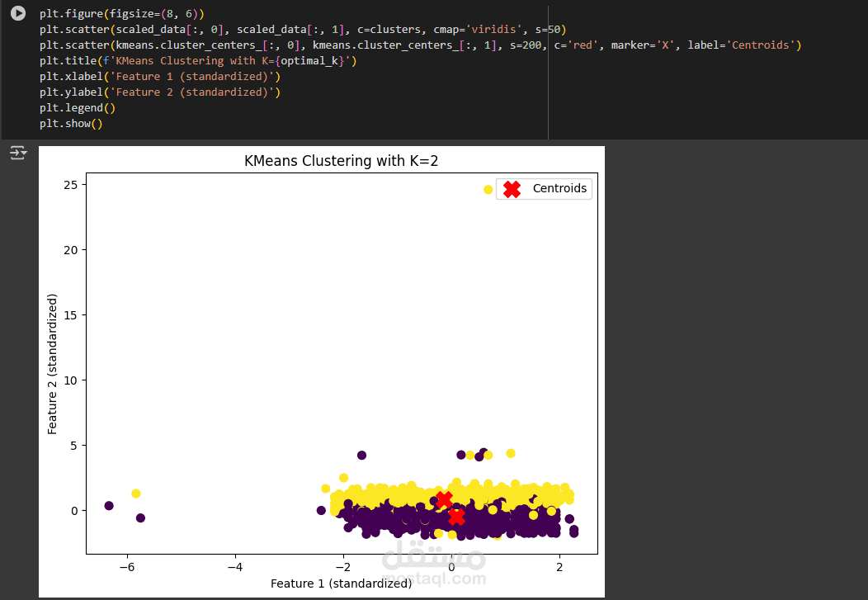This screenshot has height=600, width=868.
Task: Select the isolated yellow point on the plot's left side
Action: (136, 493)
